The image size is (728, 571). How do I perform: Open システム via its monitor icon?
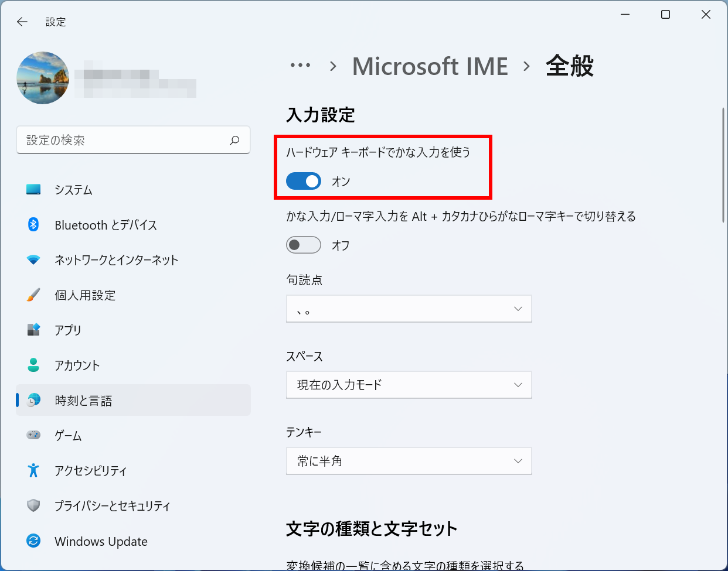pyautogui.click(x=33, y=190)
